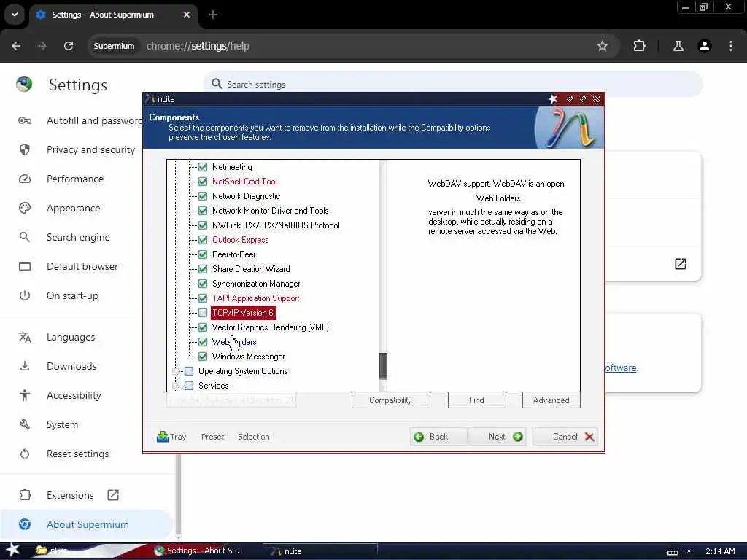747x560 pixels.
Task: Open Accessibility settings
Action: tap(74, 395)
